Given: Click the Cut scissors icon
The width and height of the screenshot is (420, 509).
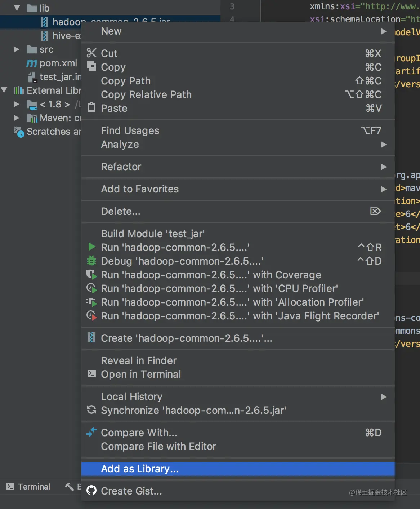Looking at the screenshot, I should tap(91, 53).
